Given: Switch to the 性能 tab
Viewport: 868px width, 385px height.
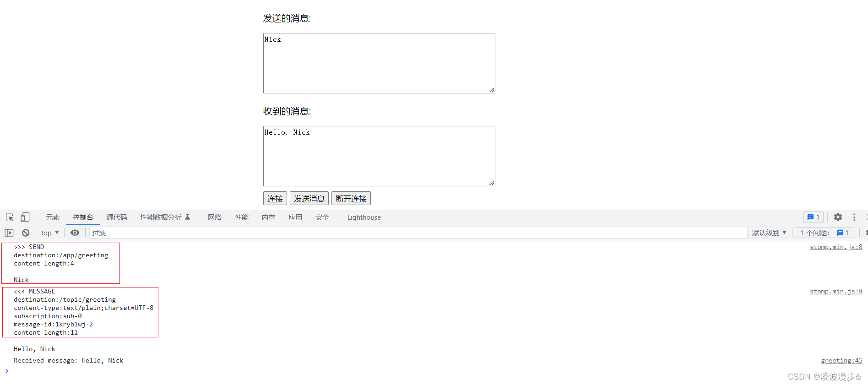Looking at the screenshot, I should point(242,217).
